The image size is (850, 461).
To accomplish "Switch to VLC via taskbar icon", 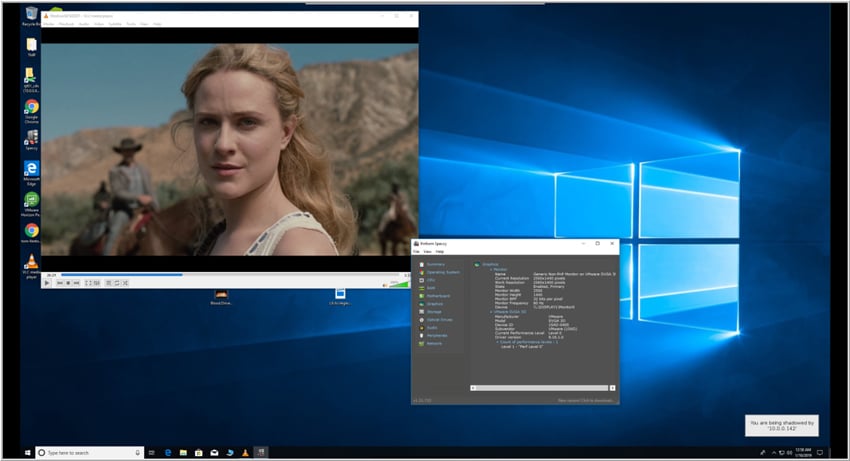I will [245, 452].
